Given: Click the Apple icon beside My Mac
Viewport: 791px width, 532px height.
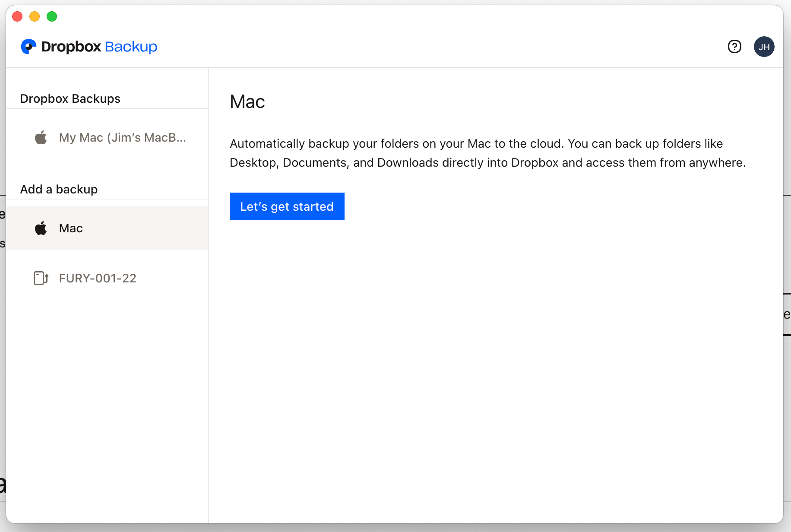Looking at the screenshot, I should (41, 137).
